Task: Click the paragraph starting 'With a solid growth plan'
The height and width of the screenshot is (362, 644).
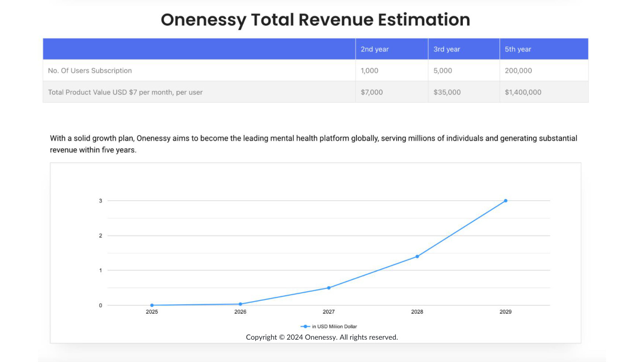Action: (x=314, y=144)
